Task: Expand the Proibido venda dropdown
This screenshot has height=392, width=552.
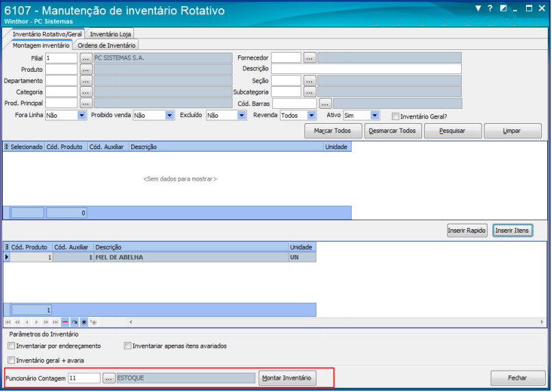Action: click(170, 115)
